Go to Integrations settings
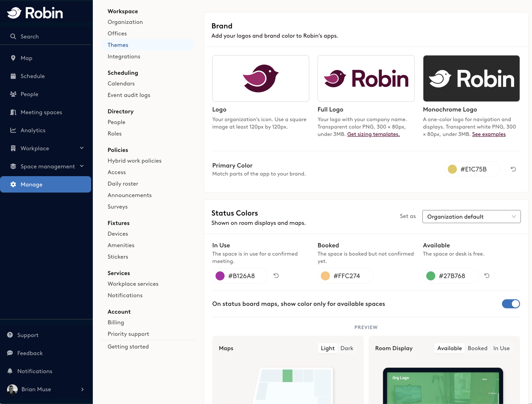This screenshot has width=532, height=404. (x=124, y=57)
